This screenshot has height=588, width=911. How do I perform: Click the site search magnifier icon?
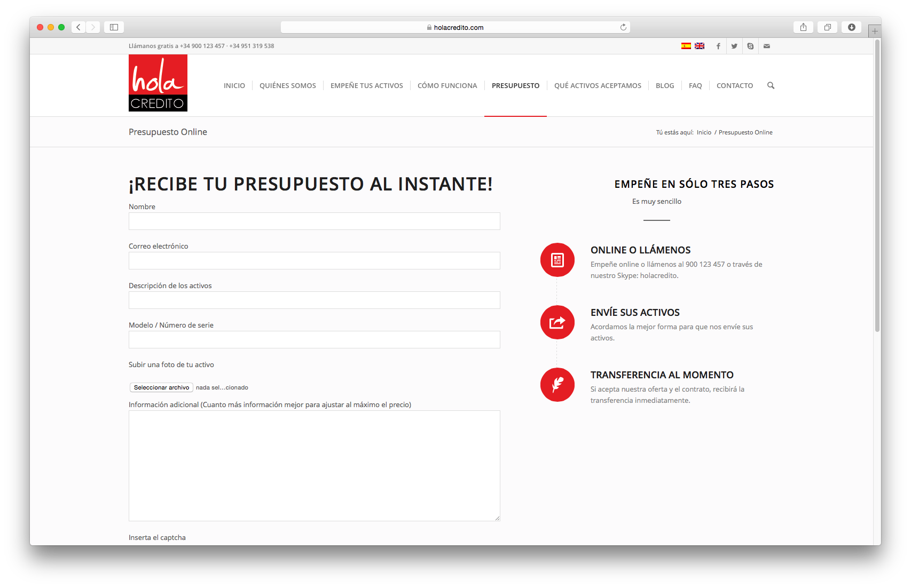771,85
